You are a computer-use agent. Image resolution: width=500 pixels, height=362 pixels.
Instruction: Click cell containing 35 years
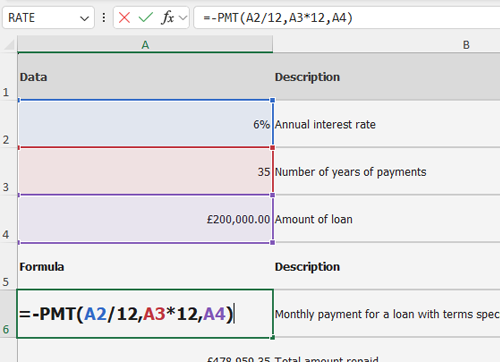(145, 171)
